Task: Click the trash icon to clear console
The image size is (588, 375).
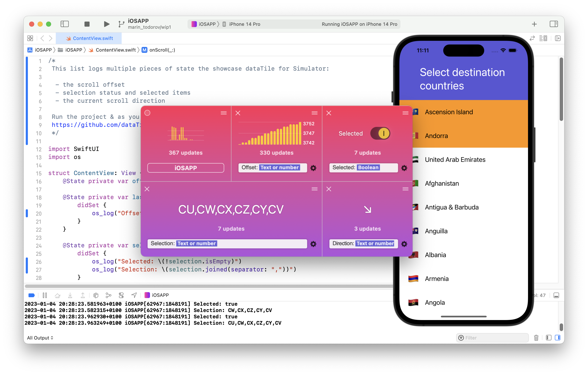Action: point(536,338)
